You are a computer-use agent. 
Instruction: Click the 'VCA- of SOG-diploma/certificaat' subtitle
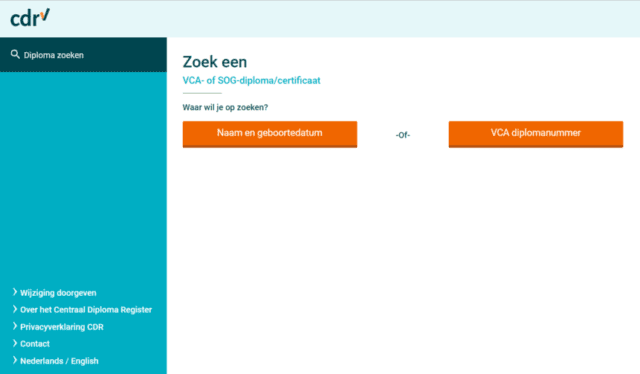(x=251, y=80)
